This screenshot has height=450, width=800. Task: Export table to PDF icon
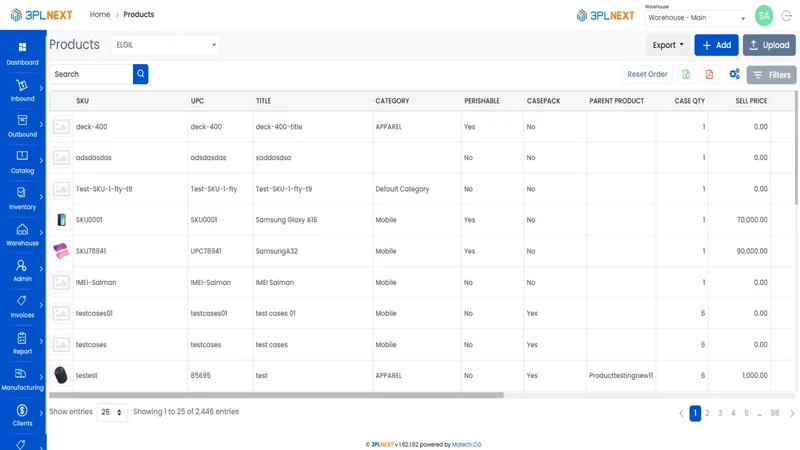click(709, 74)
